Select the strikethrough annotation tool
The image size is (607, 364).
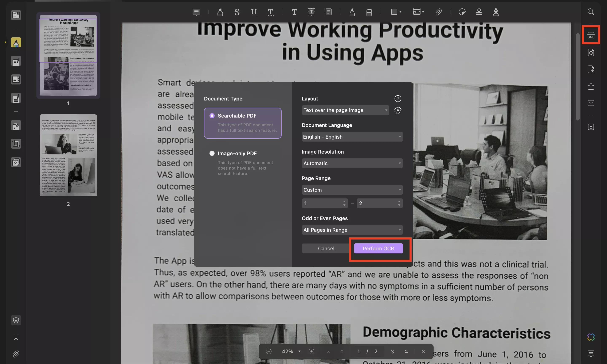(x=237, y=12)
